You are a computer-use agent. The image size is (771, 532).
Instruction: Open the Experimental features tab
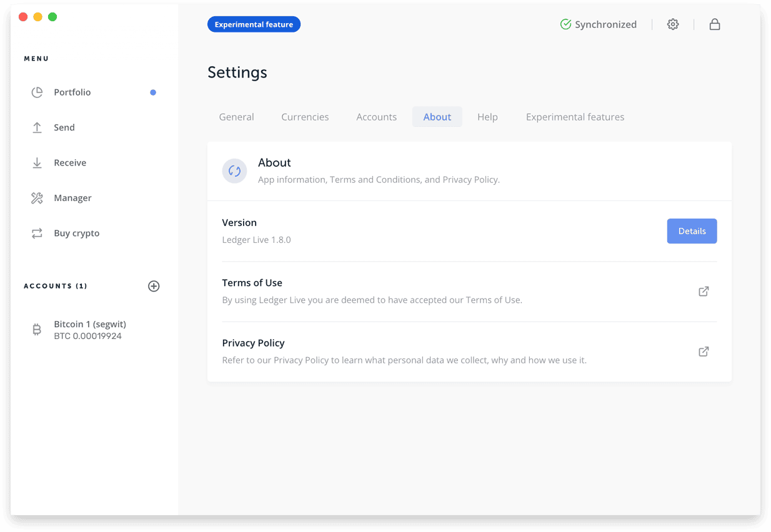(575, 117)
